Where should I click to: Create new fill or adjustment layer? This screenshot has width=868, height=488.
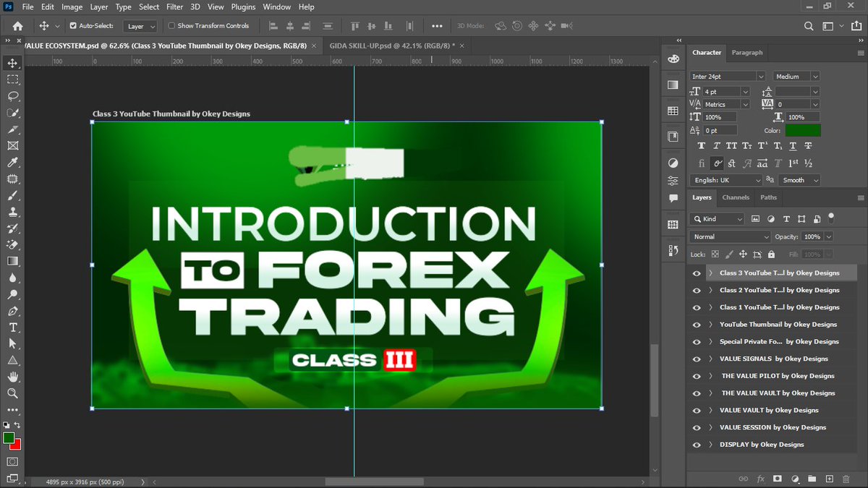coord(795,479)
